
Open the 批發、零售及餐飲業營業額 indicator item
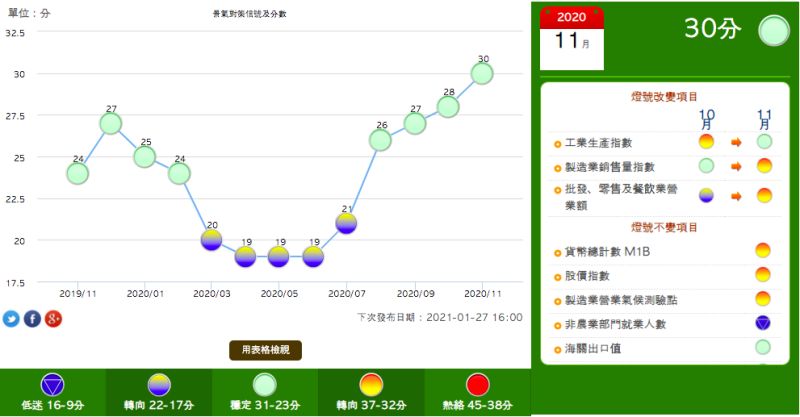point(621,197)
